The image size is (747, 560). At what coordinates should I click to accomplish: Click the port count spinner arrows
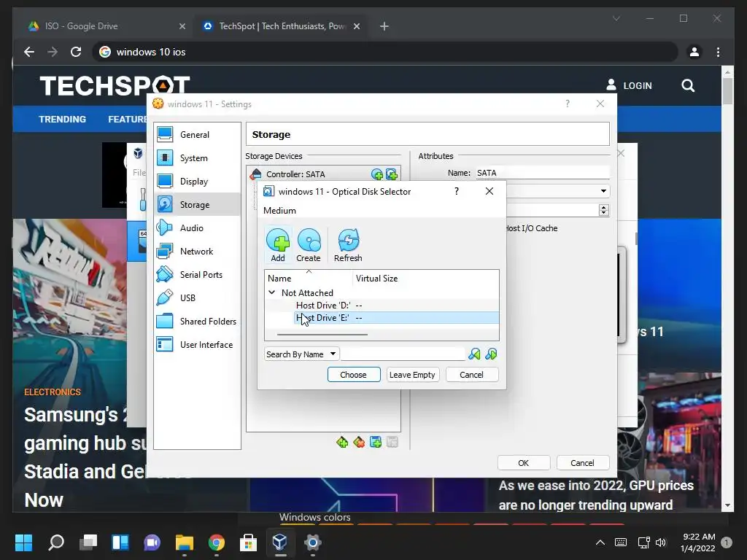click(603, 210)
